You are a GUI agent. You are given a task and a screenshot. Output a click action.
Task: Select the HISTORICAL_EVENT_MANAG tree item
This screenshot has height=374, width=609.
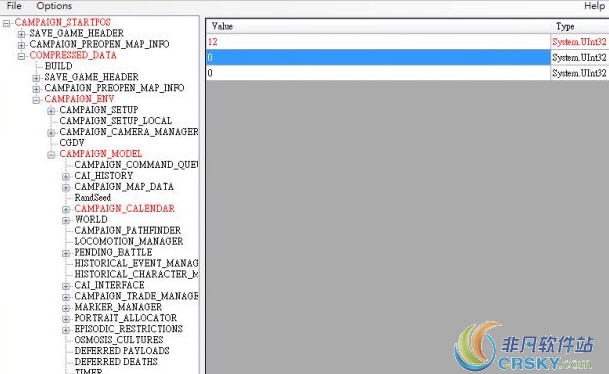coord(136,263)
